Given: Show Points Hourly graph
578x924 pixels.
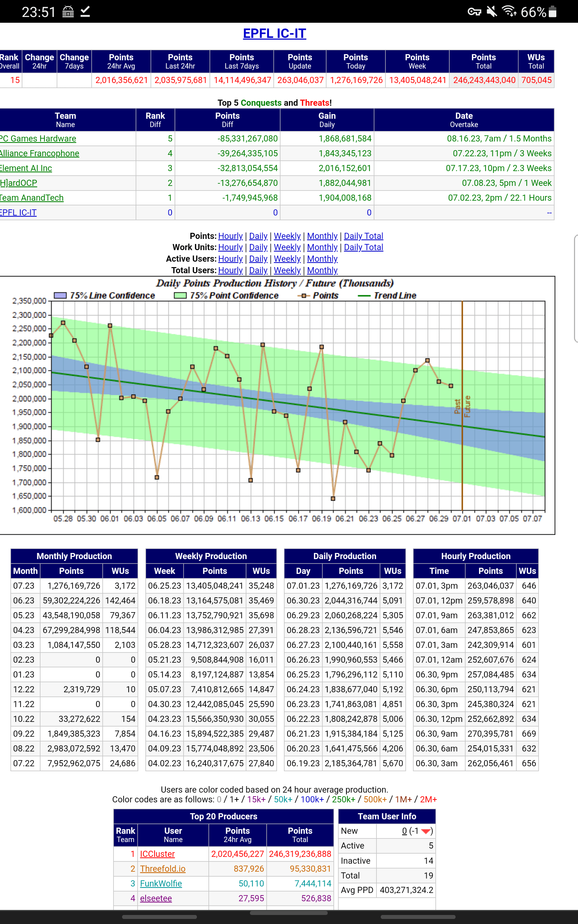Looking at the screenshot, I should click(x=230, y=236).
